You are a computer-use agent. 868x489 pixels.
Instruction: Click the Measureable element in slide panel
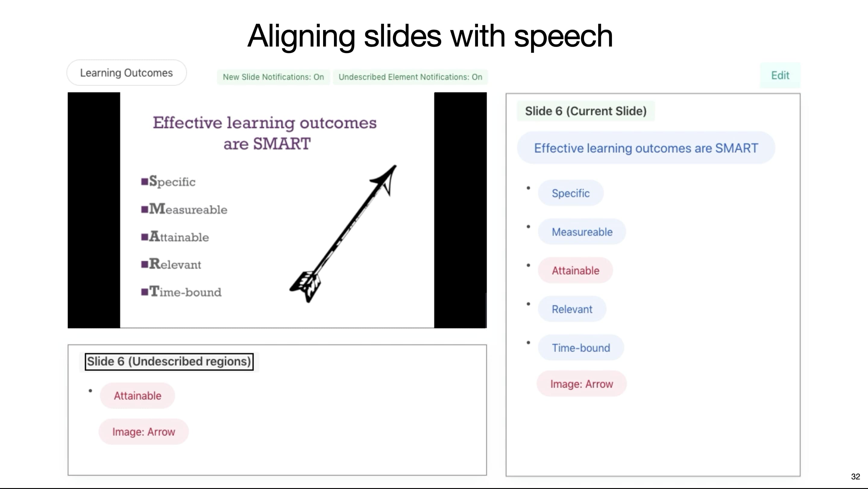[582, 231]
